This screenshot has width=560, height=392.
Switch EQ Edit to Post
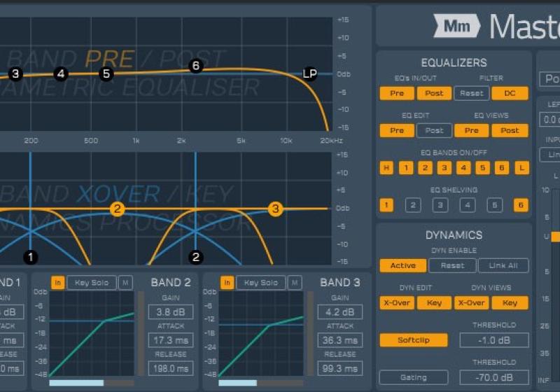pos(434,131)
